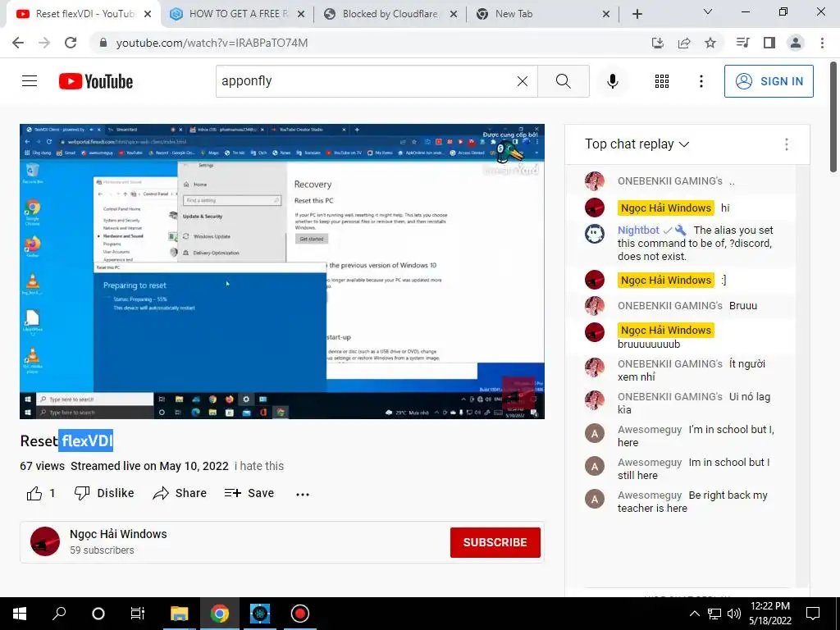Switch to Blocked by Cloudflare tab
Viewport: 840px width, 630px height.
click(390, 14)
